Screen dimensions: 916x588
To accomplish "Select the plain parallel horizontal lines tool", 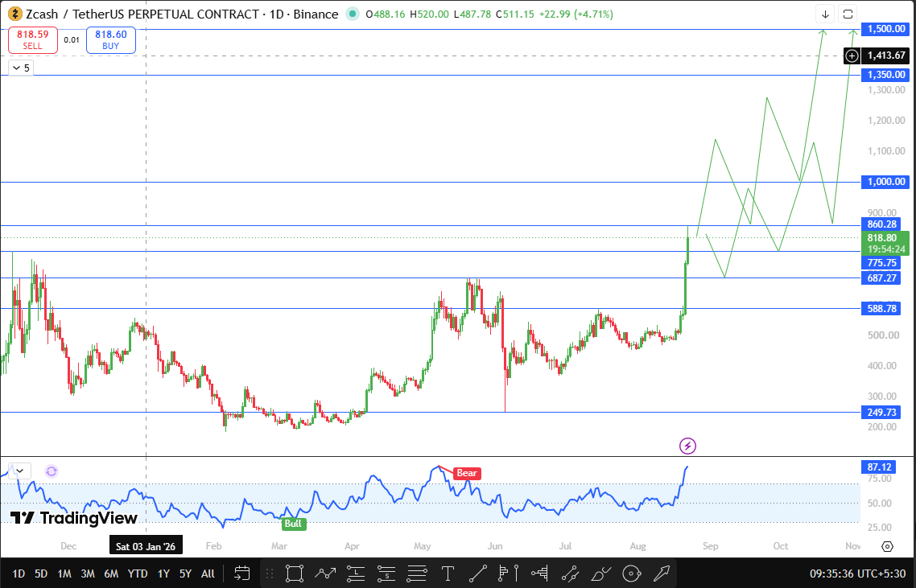I will [416, 574].
